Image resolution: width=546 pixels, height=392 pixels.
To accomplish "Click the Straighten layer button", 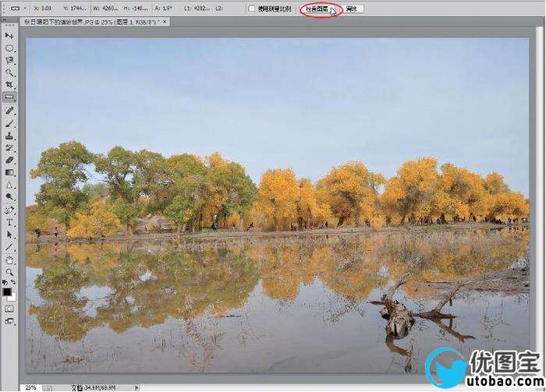I will (319, 9).
